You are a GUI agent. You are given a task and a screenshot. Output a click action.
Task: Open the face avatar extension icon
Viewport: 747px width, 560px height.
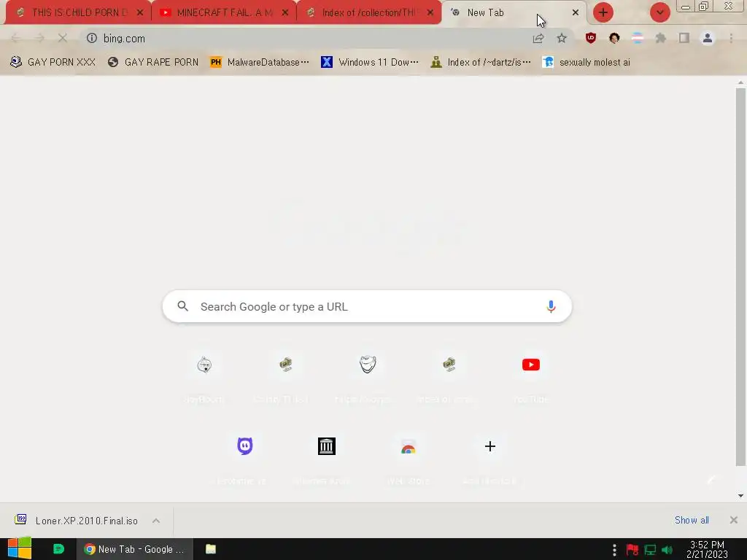tap(614, 38)
